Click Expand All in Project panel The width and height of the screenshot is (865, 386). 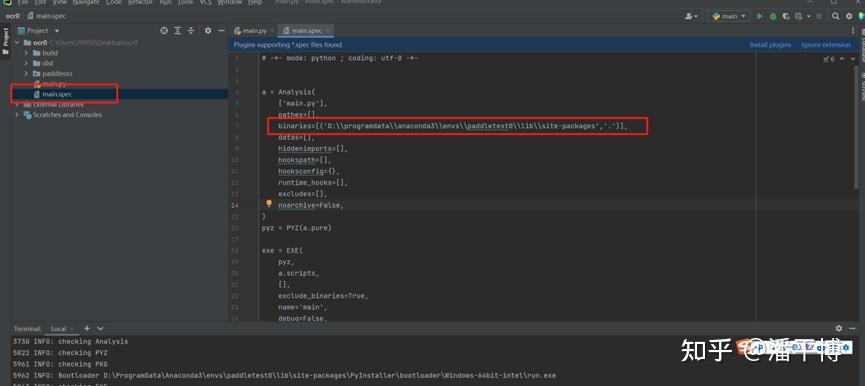pyautogui.click(x=178, y=31)
